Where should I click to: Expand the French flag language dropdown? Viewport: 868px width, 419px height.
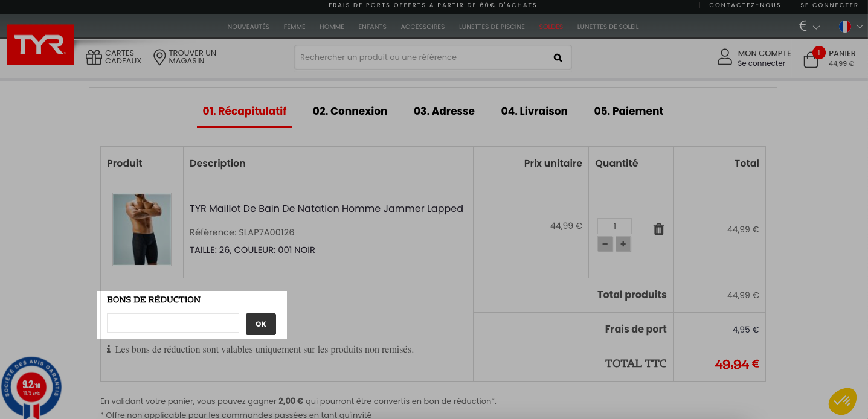click(x=850, y=27)
